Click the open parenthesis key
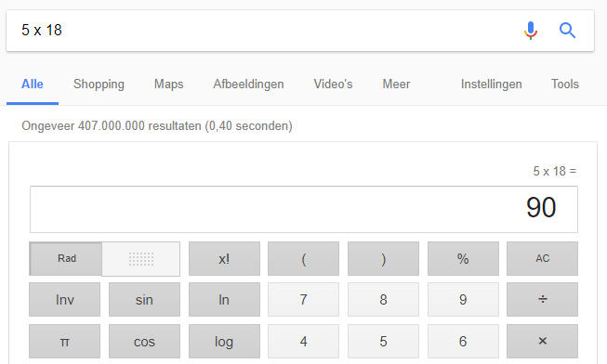 [303, 258]
